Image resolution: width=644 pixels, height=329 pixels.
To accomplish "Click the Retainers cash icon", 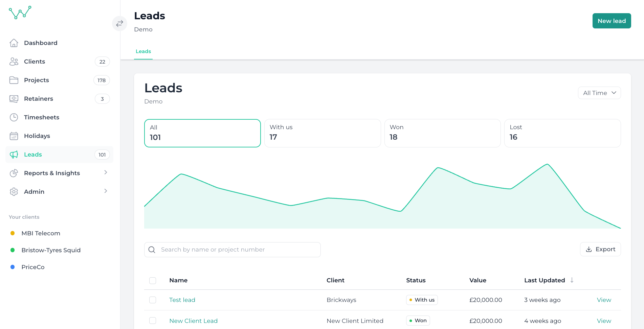I will [x=14, y=99].
